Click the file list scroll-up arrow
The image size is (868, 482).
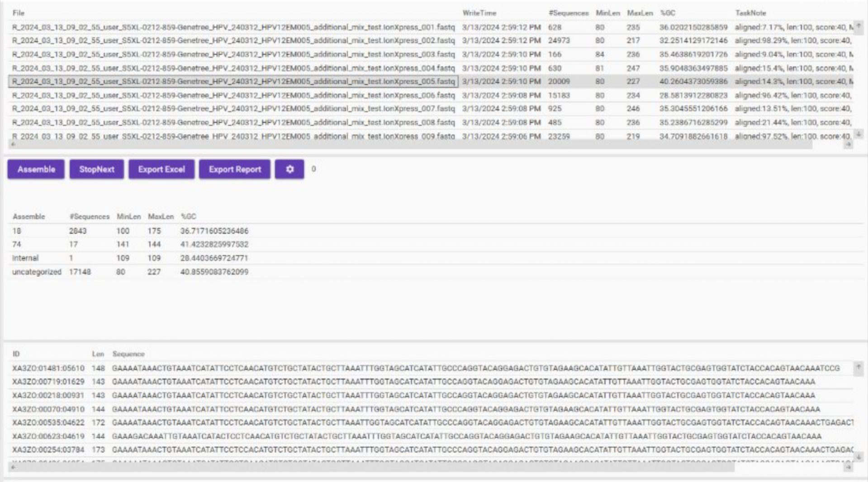coord(859,26)
